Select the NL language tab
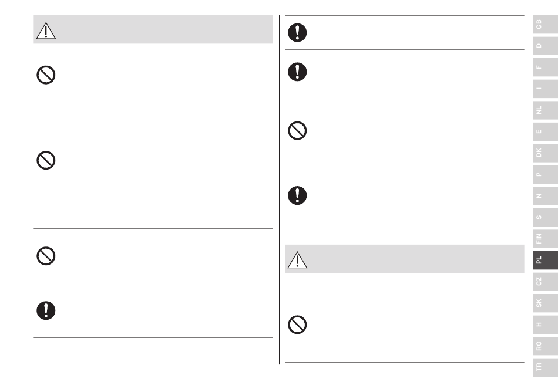The height and width of the screenshot is (392, 558). click(546, 110)
